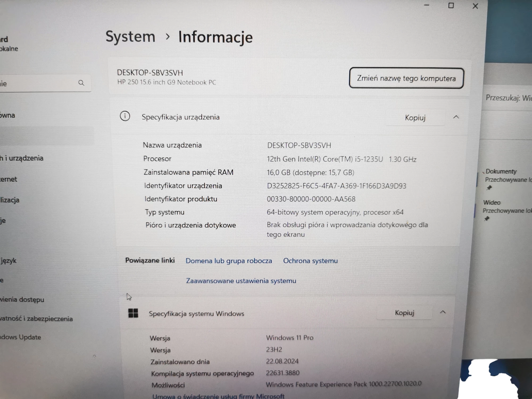Viewport: 532px width, 399px height.
Task: Select Wideo in the background window
Action: [x=492, y=202]
